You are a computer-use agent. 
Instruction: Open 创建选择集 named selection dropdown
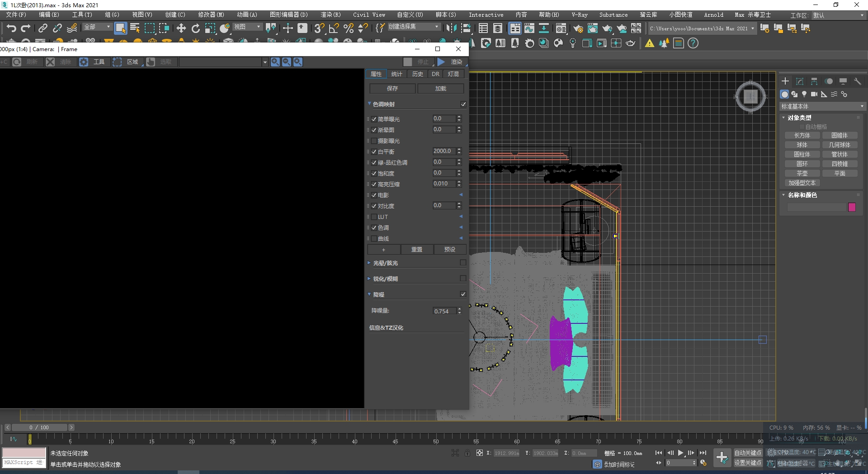pyautogui.click(x=414, y=27)
